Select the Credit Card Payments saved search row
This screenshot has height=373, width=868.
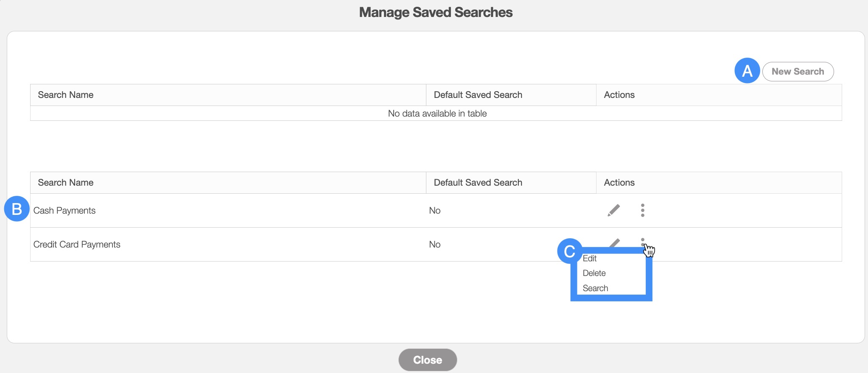click(77, 245)
